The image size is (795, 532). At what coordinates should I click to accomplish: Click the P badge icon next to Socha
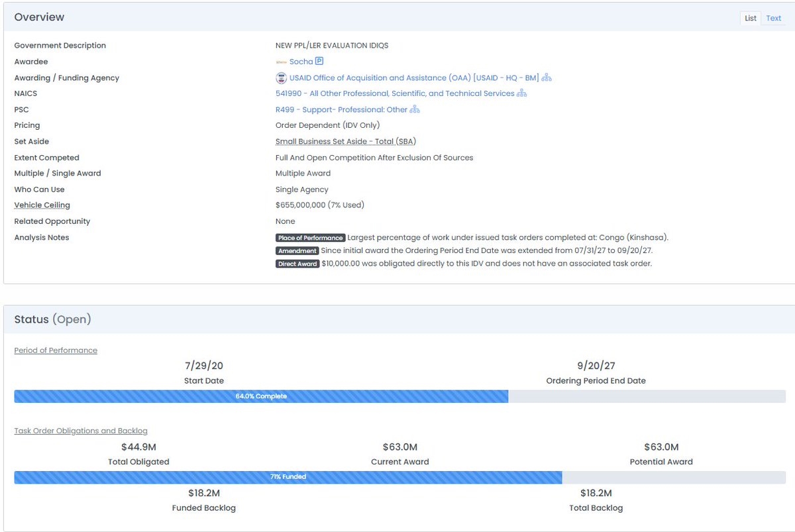pyautogui.click(x=319, y=62)
